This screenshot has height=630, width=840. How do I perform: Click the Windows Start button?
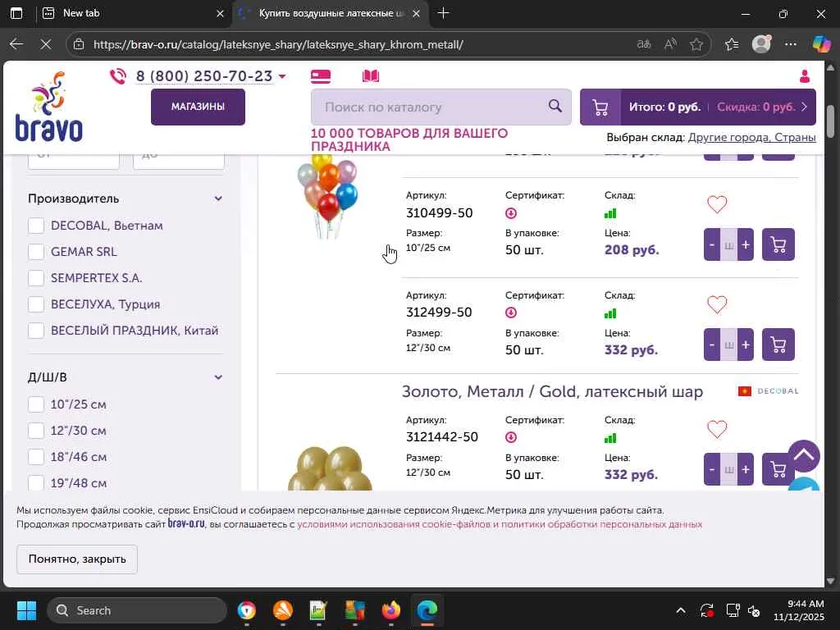[26, 610]
